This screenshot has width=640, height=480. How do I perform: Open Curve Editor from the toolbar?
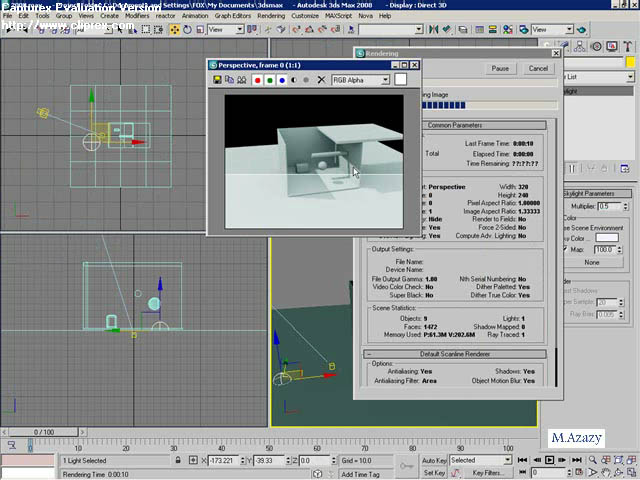pyautogui.click(x=480, y=29)
